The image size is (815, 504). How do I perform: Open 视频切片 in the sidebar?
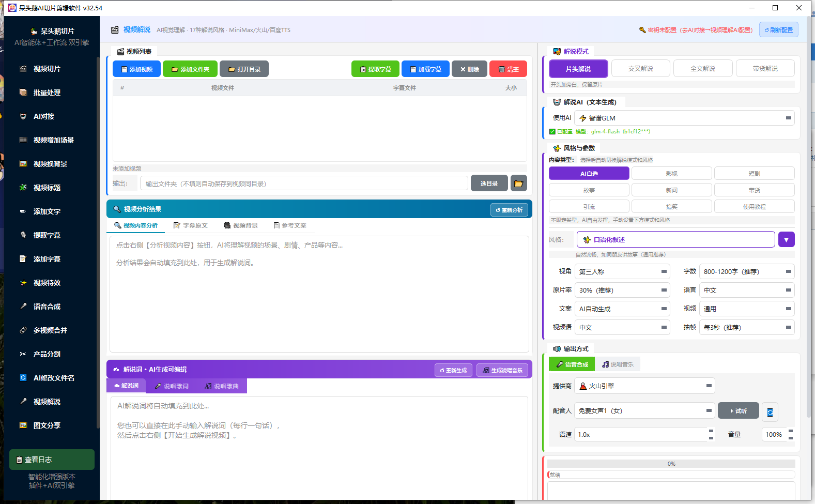click(x=47, y=69)
